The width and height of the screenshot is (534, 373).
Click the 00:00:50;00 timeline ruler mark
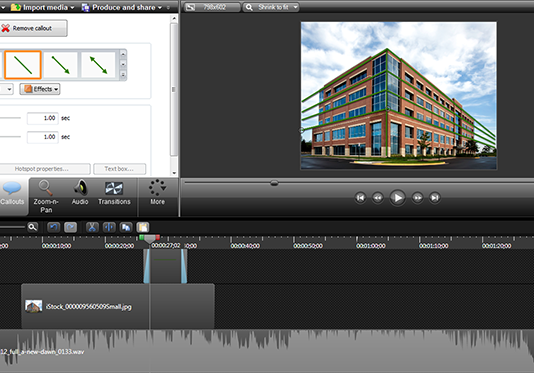tap(308, 246)
